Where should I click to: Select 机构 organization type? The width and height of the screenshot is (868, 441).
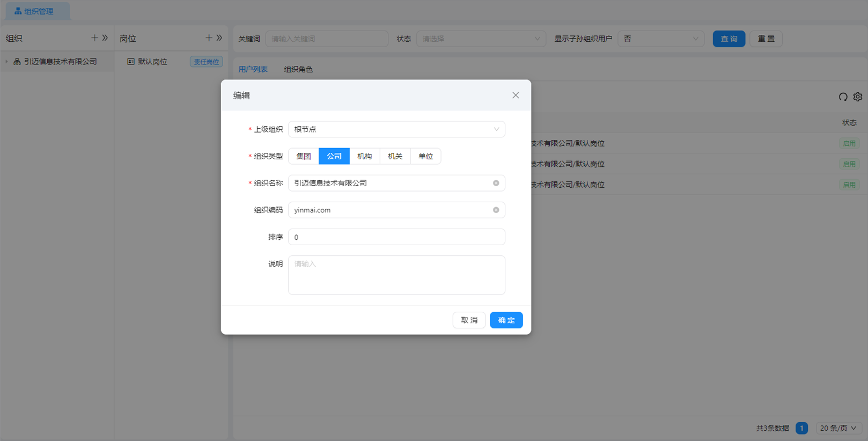(365, 156)
